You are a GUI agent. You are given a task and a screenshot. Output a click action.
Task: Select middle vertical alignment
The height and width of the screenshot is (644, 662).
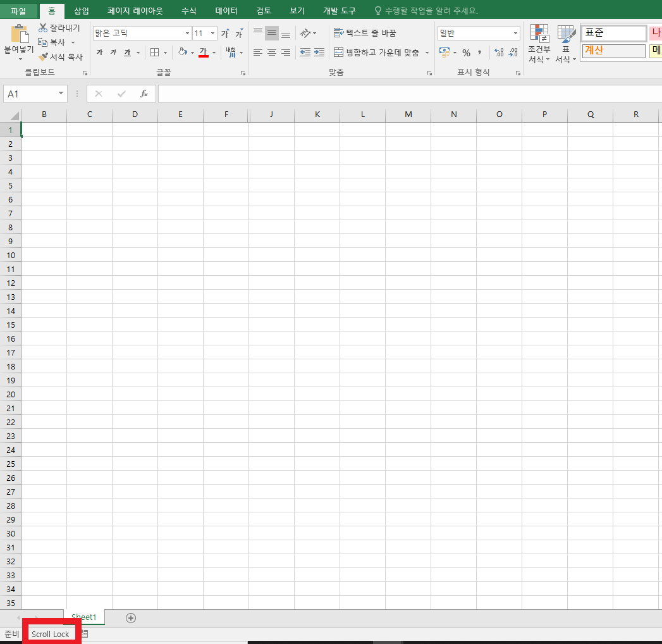tap(272, 32)
